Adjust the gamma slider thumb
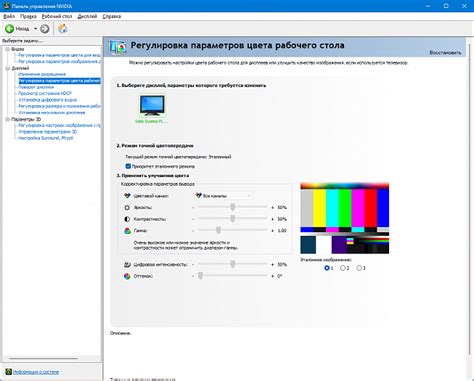 point(218,230)
